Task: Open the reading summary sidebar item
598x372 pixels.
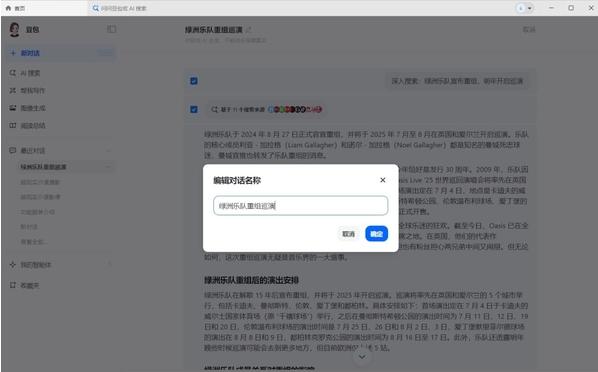Action: 27,126
